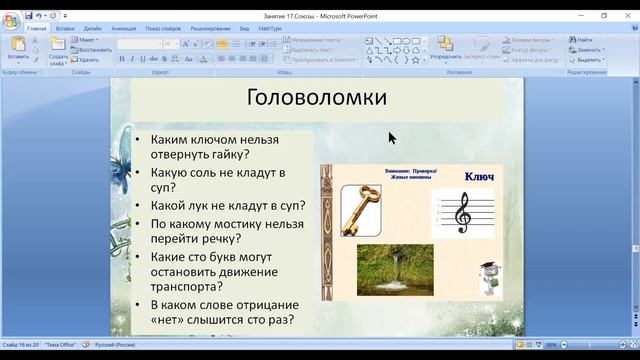Open Упорядочить arrange objects icon
The width and height of the screenshot is (640, 360).
(445, 44)
